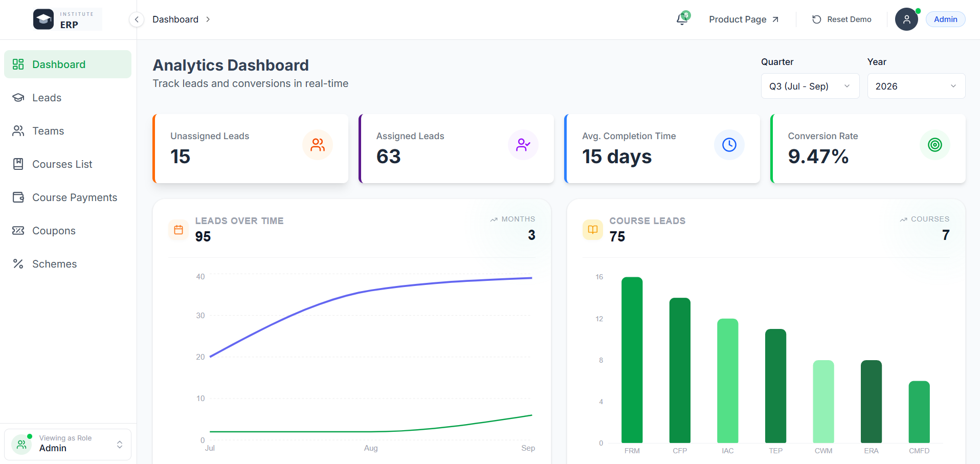Click the CWM bar in Course Leads chart
The width and height of the screenshot is (980, 464).
(823, 402)
